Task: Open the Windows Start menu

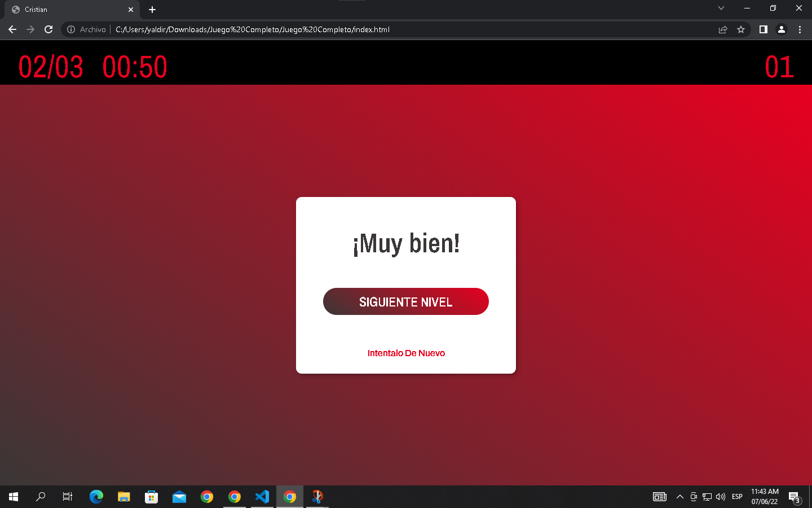Action: 14,497
